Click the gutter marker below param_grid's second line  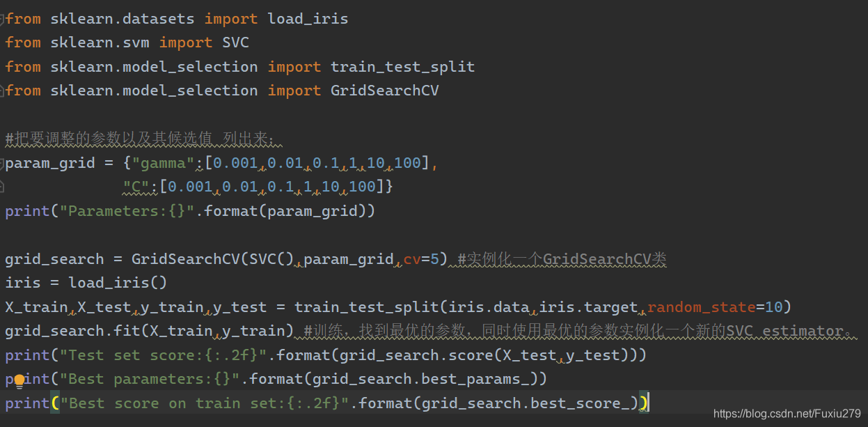pyautogui.click(x=3, y=186)
